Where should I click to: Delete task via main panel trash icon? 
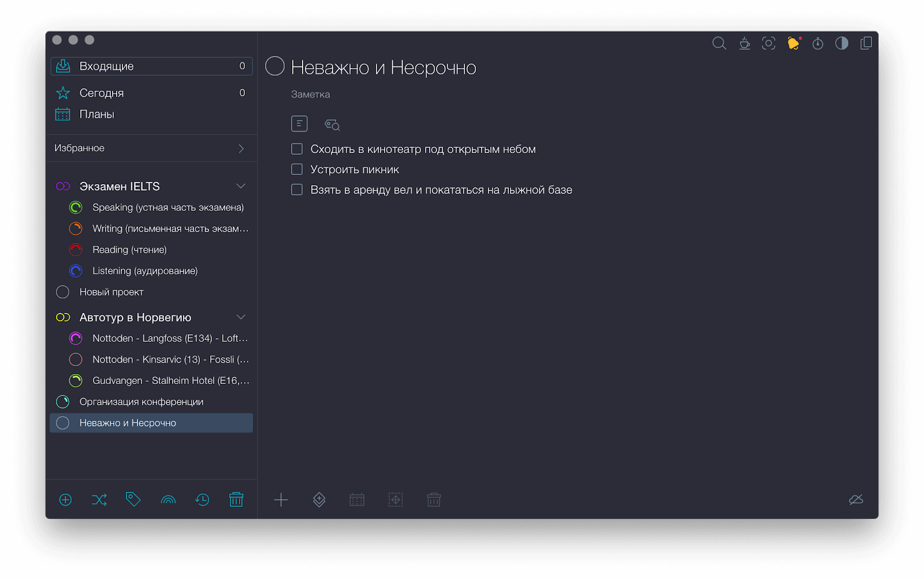434,500
